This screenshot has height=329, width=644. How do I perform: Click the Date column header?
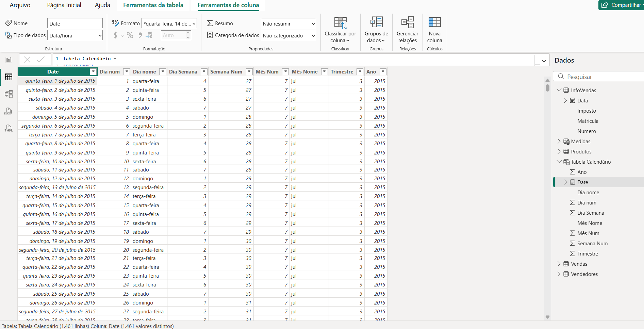(53, 72)
